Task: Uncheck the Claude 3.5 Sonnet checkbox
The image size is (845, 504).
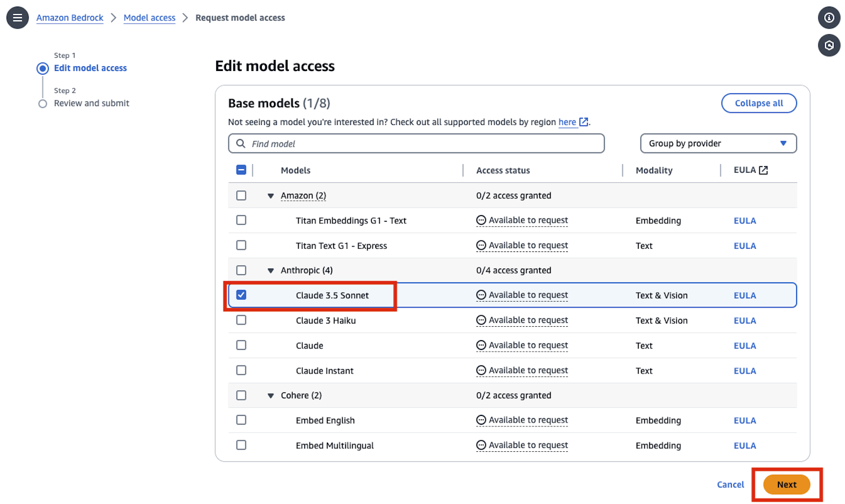Action: coord(242,295)
